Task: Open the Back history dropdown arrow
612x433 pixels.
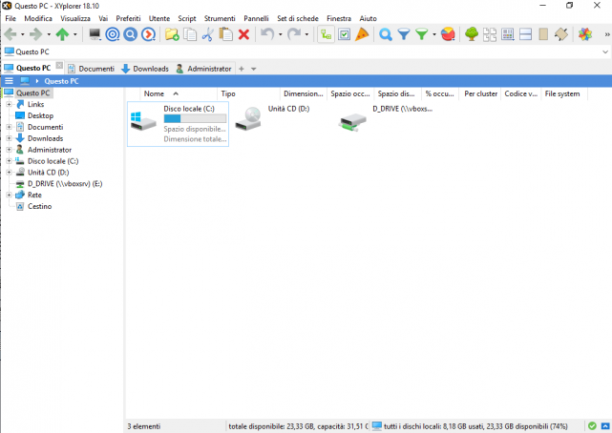Action: click(23, 35)
